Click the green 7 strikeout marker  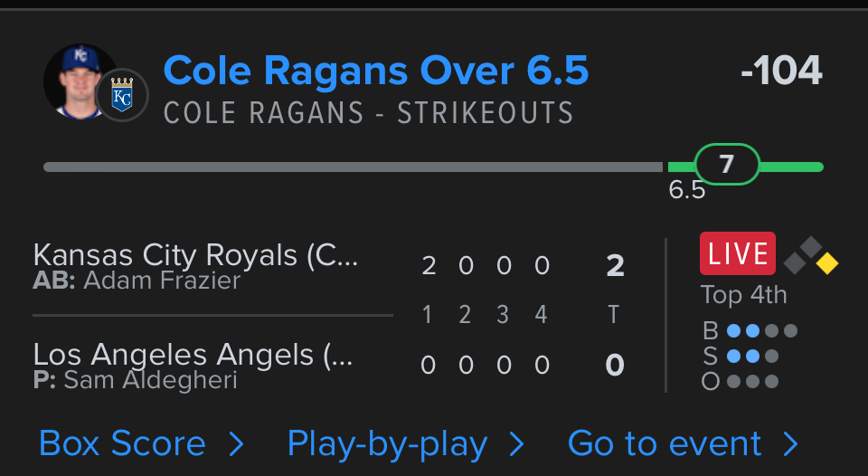tap(727, 165)
